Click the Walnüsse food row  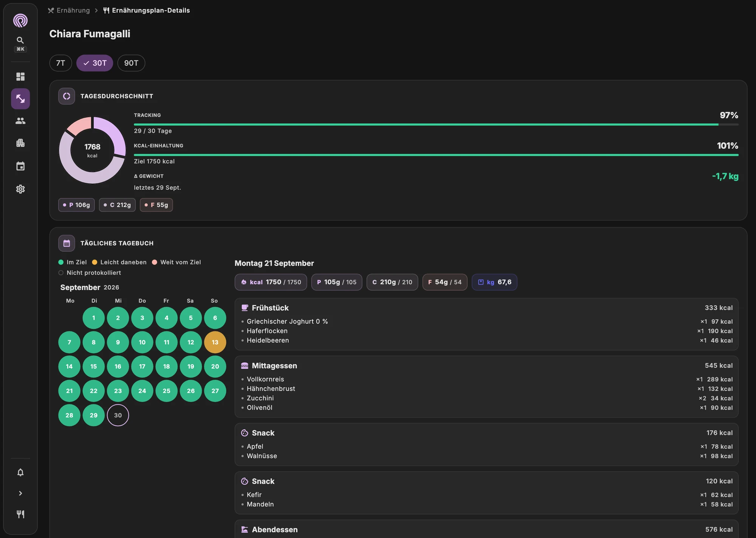[486, 456]
